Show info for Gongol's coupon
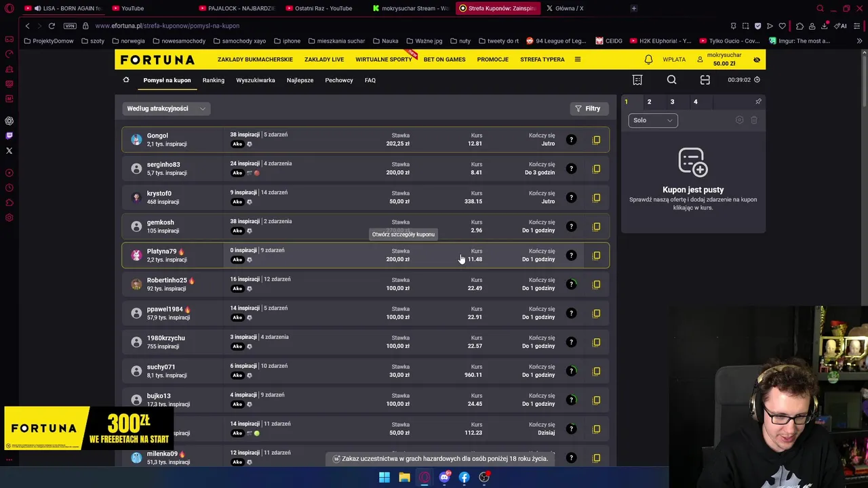Image resolution: width=868 pixels, height=488 pixels. [x=571, y=140]
